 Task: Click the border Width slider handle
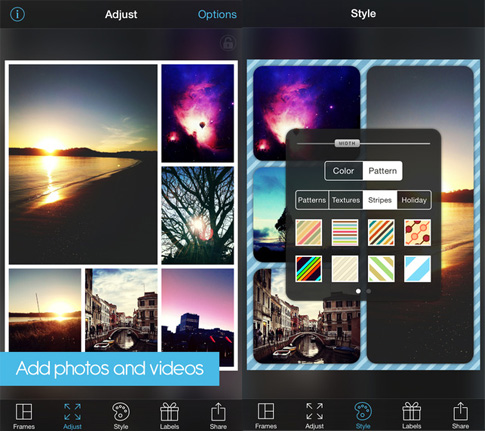coord(347,143)
